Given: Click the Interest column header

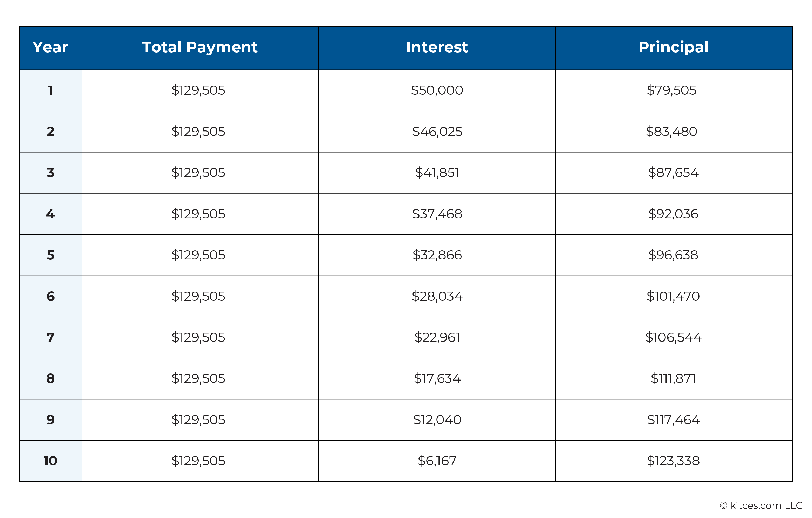Looking at the screenshot, I should tap(437, 48).
